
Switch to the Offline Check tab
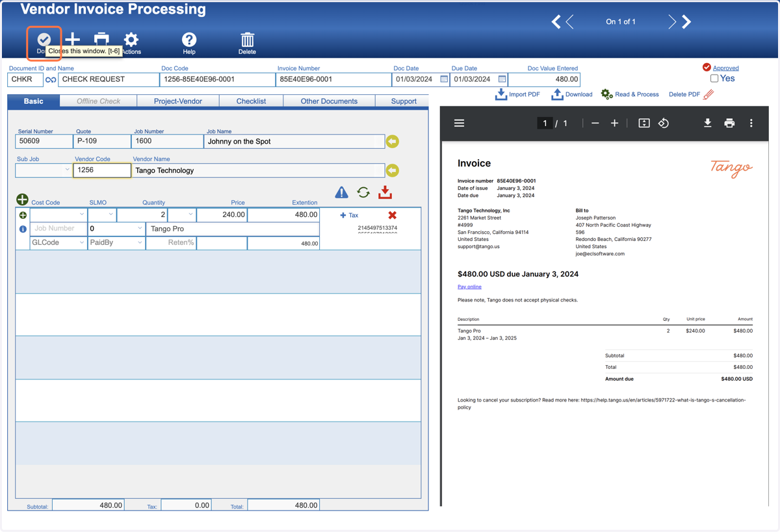(x=99, y=101)
